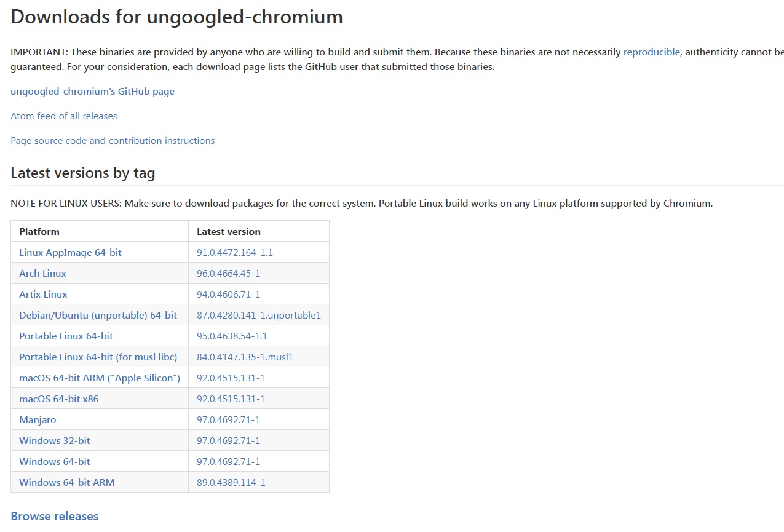Select Debian/Ubuntu (unportable) 64-bit platform
The height and width of the screenshot is (532, 784).
[x=98, y=316]
